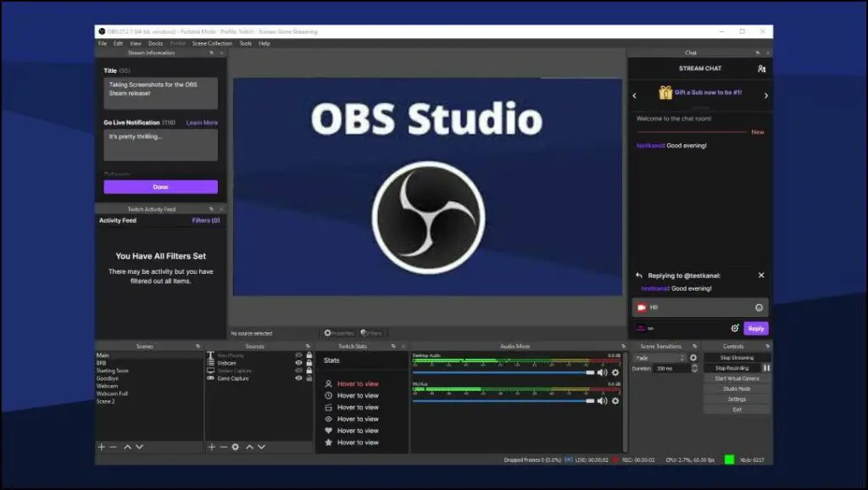Toggle lock on Display Capture source
The width and height of the screenshot is (868, 490).
(x=309, y=371)
